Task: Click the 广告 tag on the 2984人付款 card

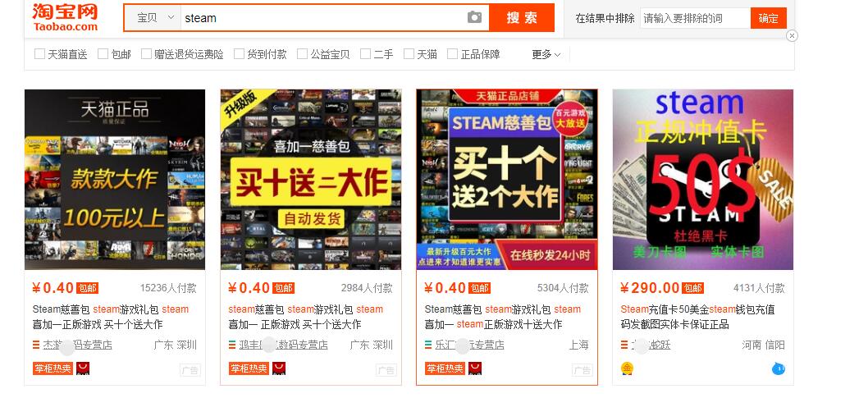Action: click(x=386, y=370)
